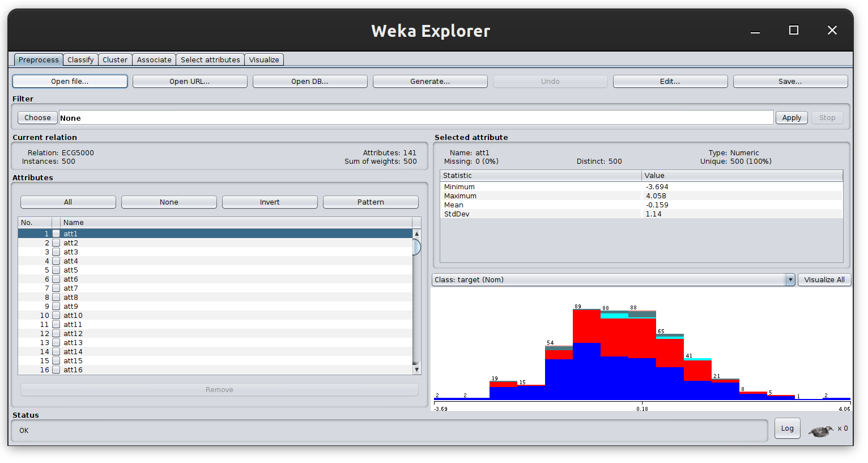Image resolution: width=868 pixels, height=463 pixels.
Task: Select the att11 row
Action: click(x=215, y=324)
